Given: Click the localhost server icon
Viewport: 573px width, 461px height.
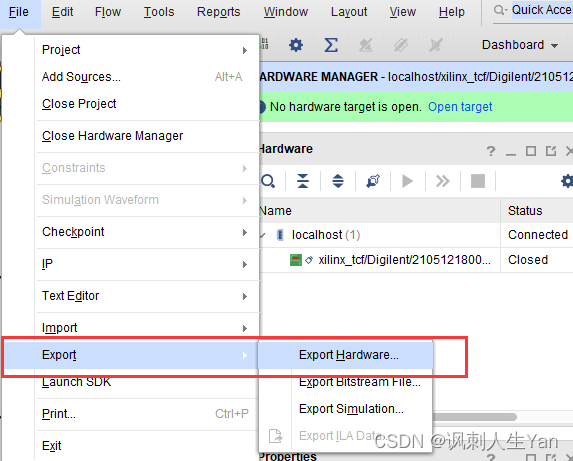Looking at the screenshot, I should (280, 235).
